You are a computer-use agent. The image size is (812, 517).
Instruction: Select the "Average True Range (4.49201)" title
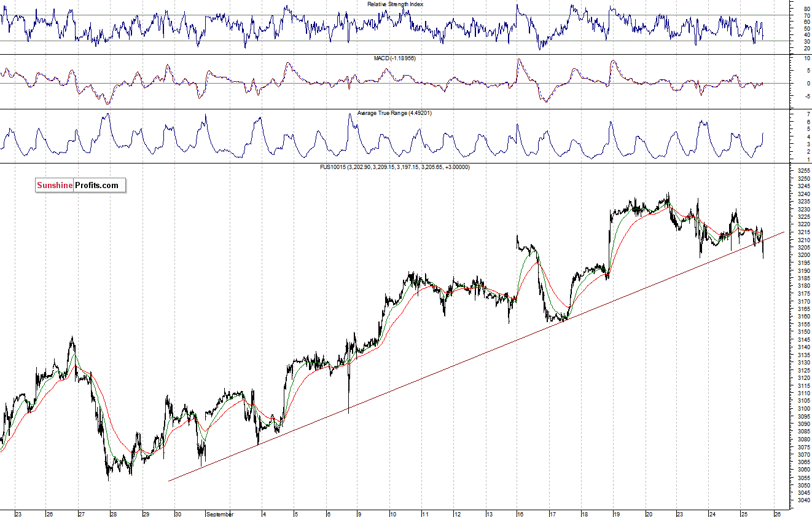tap(395, 113)
